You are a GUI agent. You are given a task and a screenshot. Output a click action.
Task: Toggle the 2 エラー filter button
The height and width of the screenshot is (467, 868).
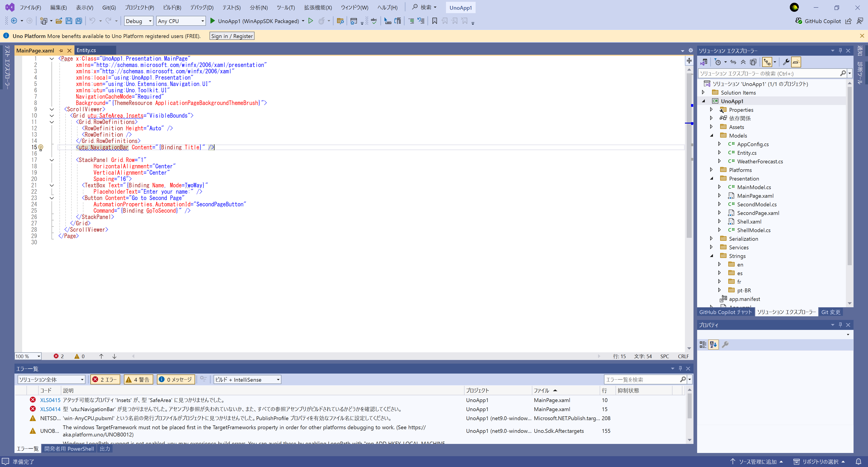[105, 379]
